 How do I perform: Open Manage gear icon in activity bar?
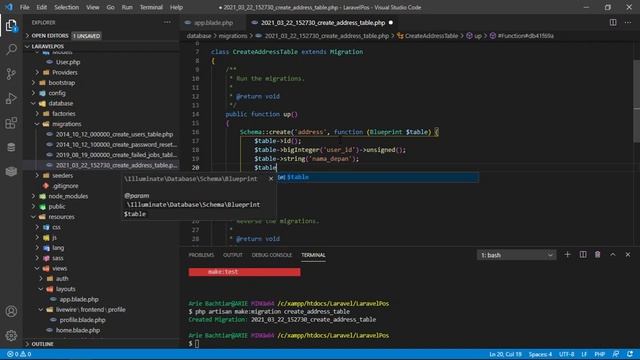click(x=11, y=336)
